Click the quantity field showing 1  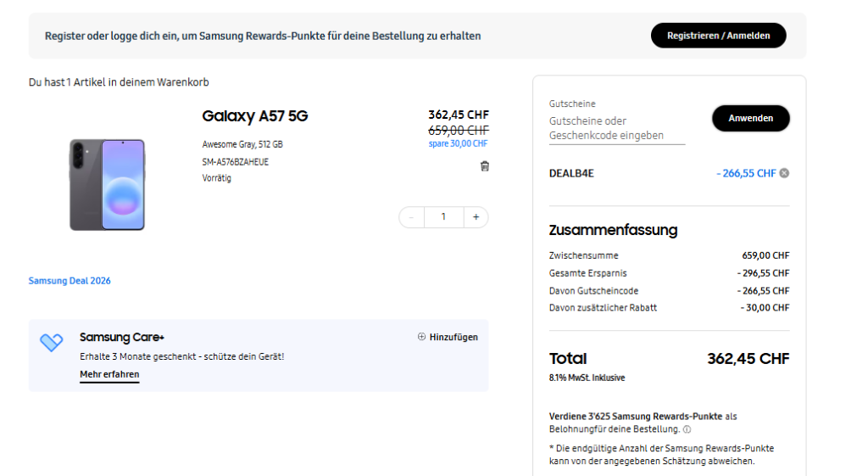tap(443, 217)
